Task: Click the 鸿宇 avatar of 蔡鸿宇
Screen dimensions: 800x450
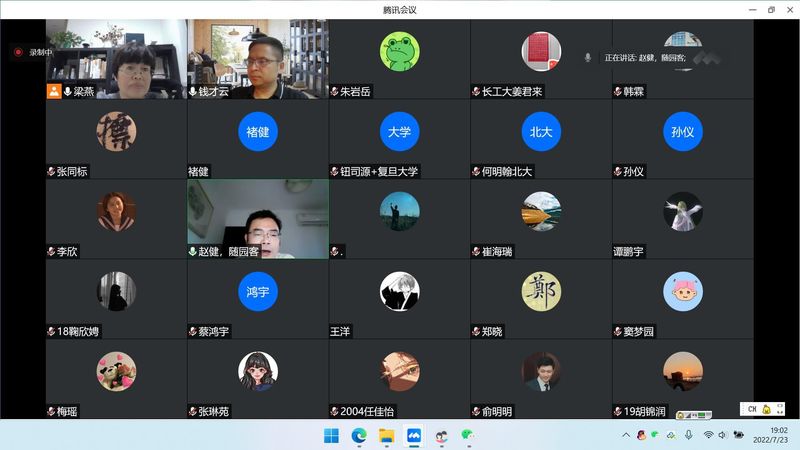Action: pos(258,291)
